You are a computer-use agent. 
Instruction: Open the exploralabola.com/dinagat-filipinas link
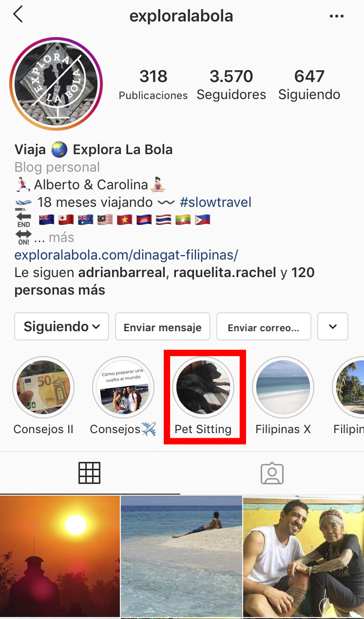126,255
